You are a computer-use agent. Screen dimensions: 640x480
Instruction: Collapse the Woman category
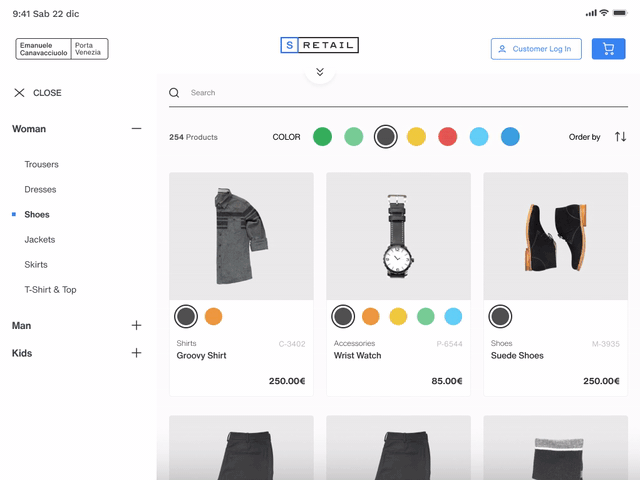pos(136,129)
